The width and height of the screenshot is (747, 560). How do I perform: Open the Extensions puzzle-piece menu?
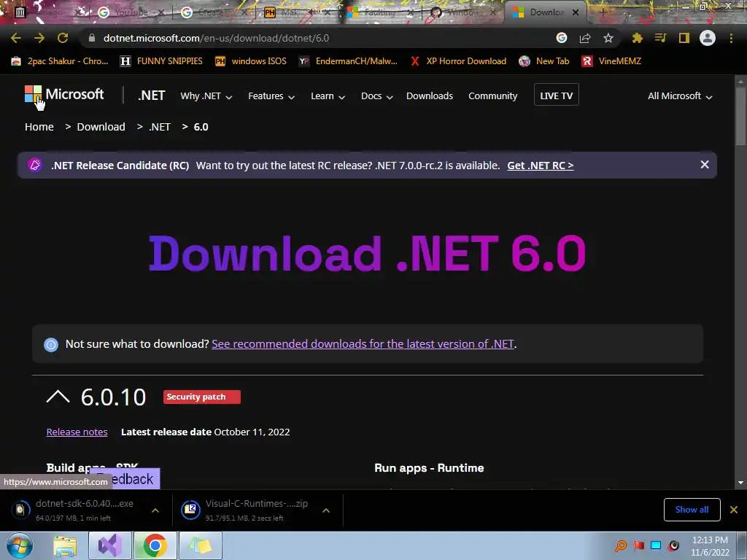637,38
